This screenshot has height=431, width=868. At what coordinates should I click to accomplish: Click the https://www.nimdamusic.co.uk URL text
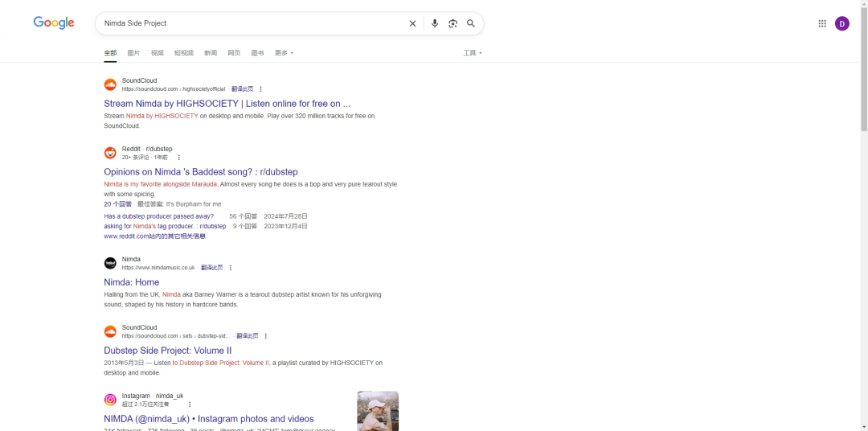tap(159, 268)
